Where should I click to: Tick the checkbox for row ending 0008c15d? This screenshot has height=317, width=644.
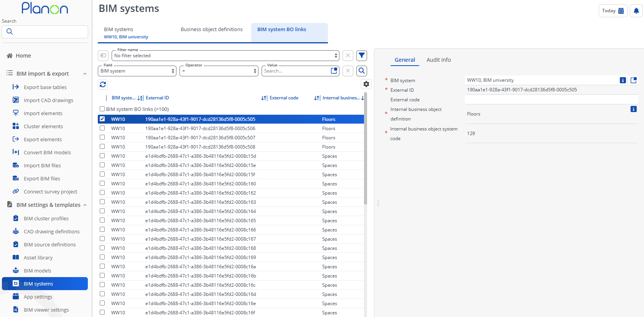(102, 156)
